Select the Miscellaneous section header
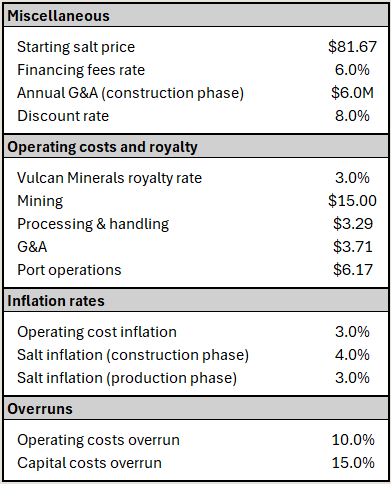This screenshot has height=484, width=391. 195,16
